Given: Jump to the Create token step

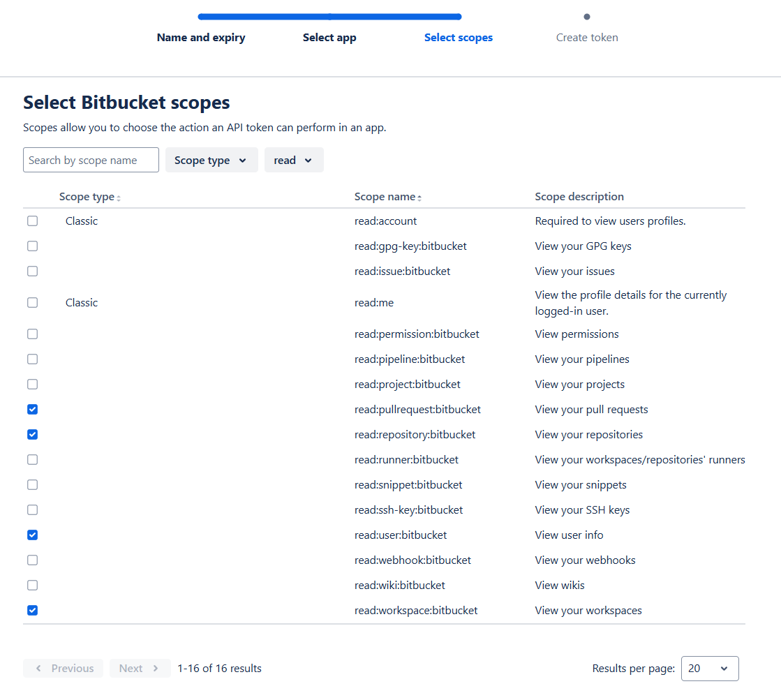Looking at the screenshot, I should (x=587, y=38).
